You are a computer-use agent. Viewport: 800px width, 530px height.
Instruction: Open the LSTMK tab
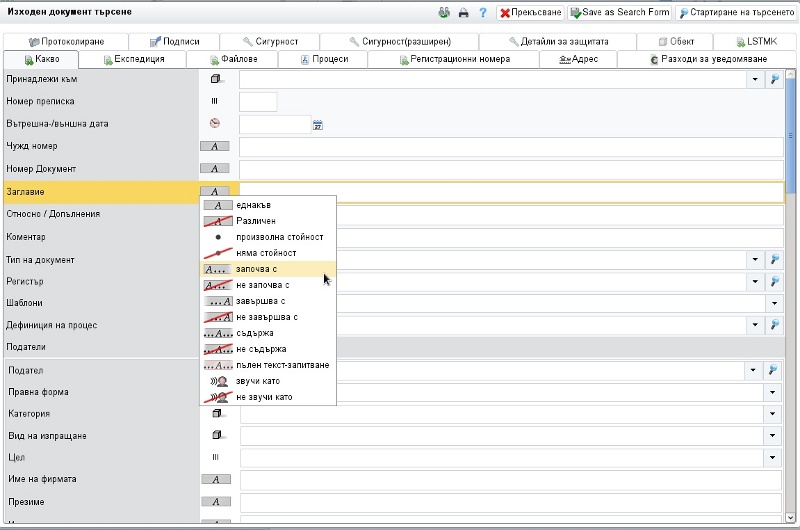click(756, 41)
